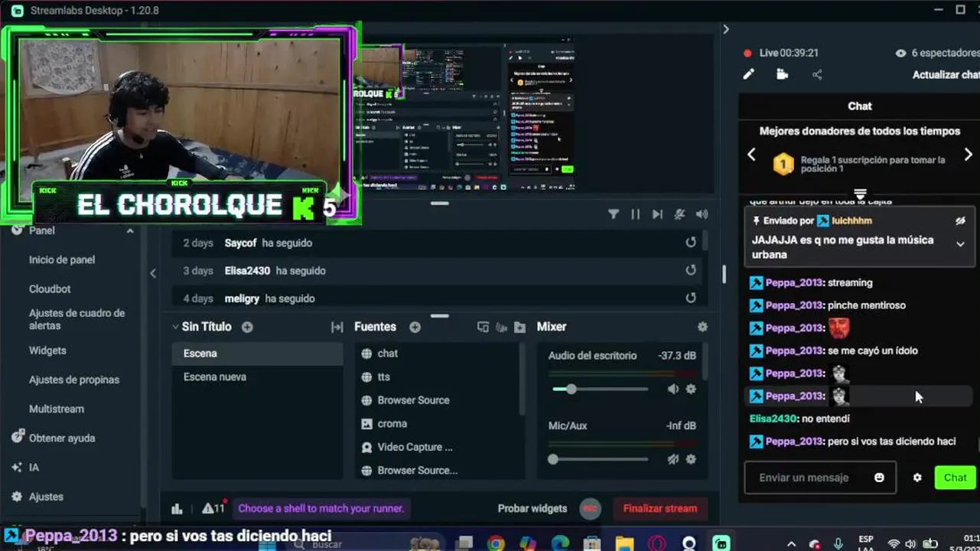The height and width of the screenshot is (551, 980).
Task: Start recording with the REC button
Action: pyautogui.click(x=590, y=508)
